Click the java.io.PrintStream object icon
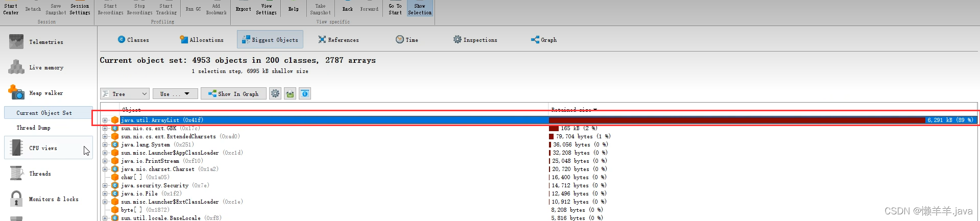The width and height of the screenshot is (980, 221). coord(115,161)
